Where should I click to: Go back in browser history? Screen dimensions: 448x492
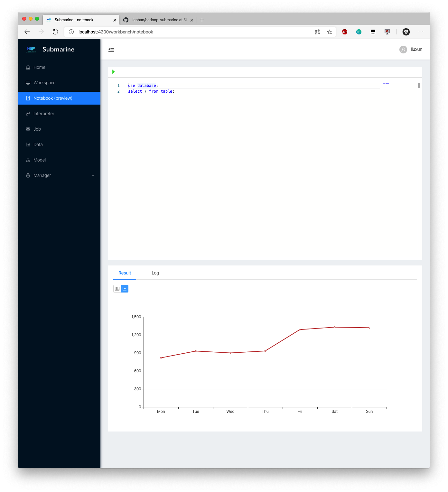click(27, 32)
